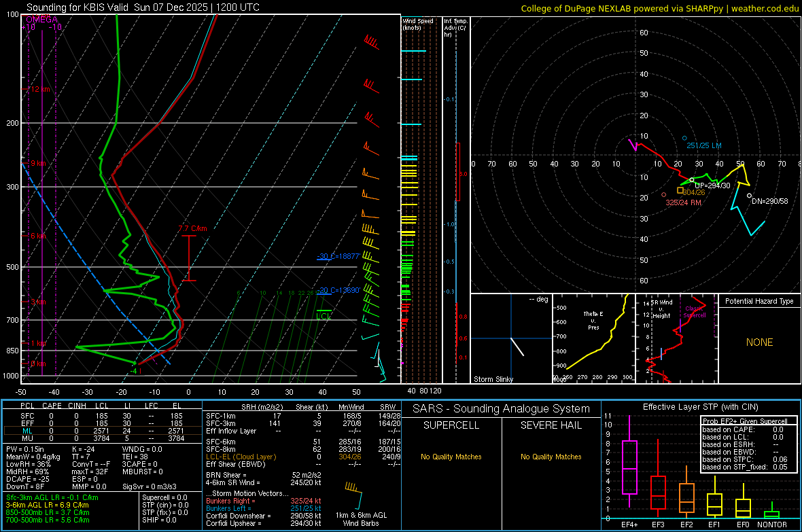Click the SARS - Sounding Analogue System heading
The width and height of the screenshot is (802, 532).
pos(502,409)
